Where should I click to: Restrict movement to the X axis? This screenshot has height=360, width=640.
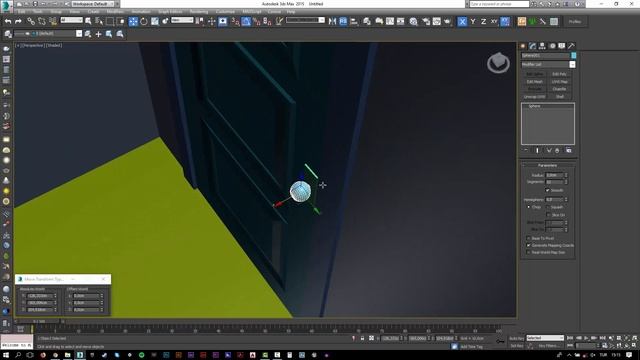pos(462,21)
